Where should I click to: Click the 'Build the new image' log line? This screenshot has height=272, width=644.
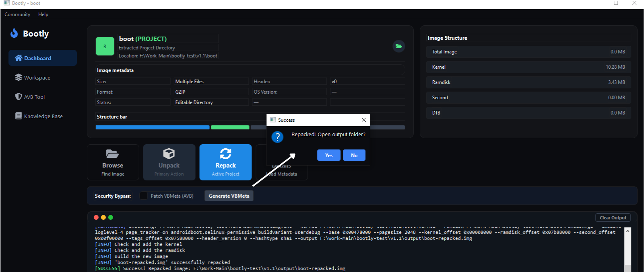132,256
